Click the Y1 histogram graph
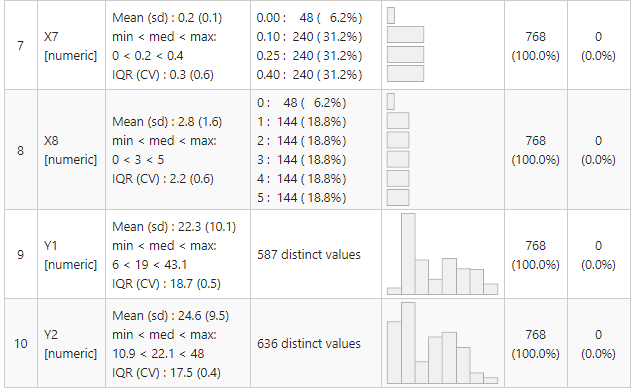The height and width of the screenshot is (392, 634). 442,254
